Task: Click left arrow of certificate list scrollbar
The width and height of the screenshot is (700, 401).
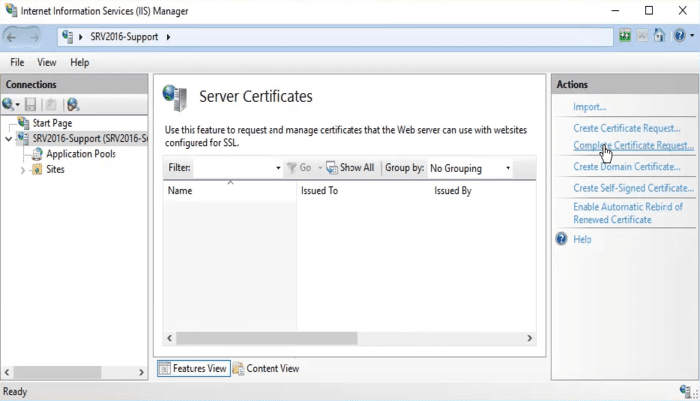Action: click(169, 338)
